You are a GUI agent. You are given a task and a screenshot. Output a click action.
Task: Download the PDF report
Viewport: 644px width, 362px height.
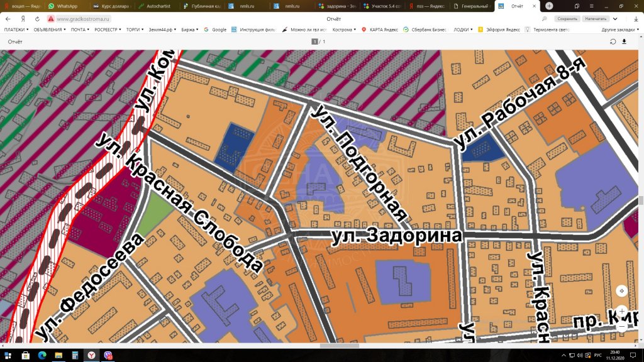click(625, 41)
